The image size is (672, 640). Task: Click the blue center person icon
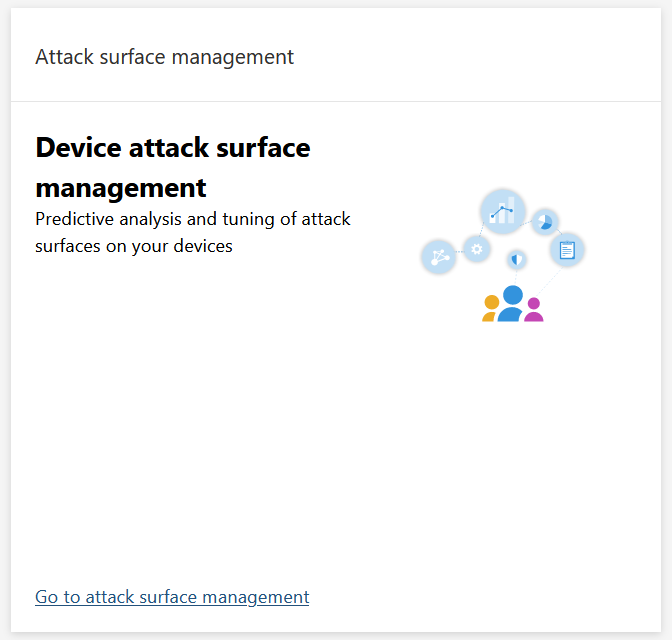pos(512,304)
